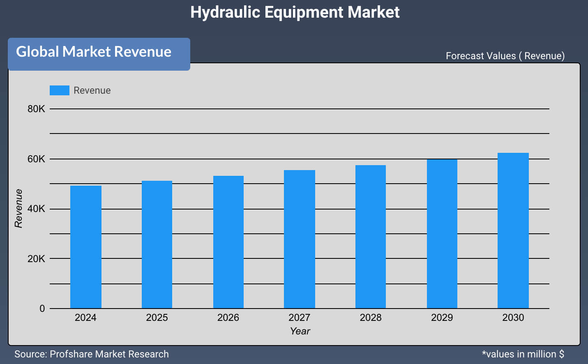Click the 2025 x-axis label
This screenshot has width=588, height=364.
point(157,318)
